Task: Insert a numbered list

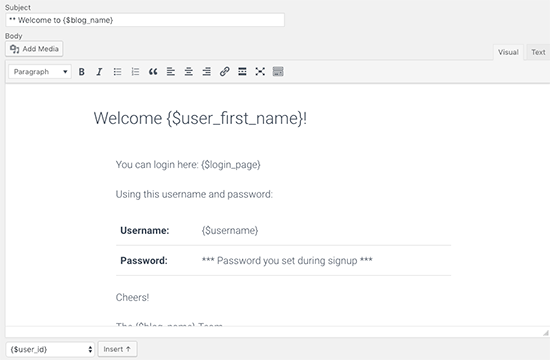Action: click(135, 72)
